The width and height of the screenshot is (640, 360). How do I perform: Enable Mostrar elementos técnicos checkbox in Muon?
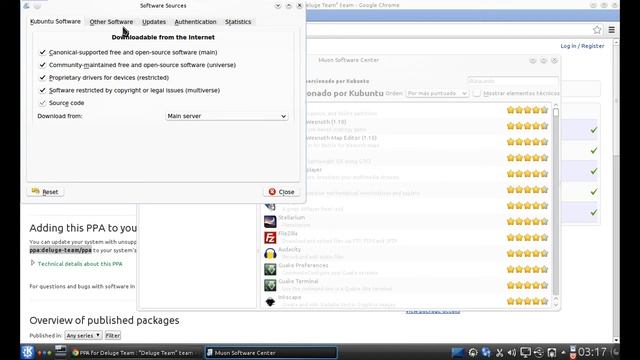point(476,93)
